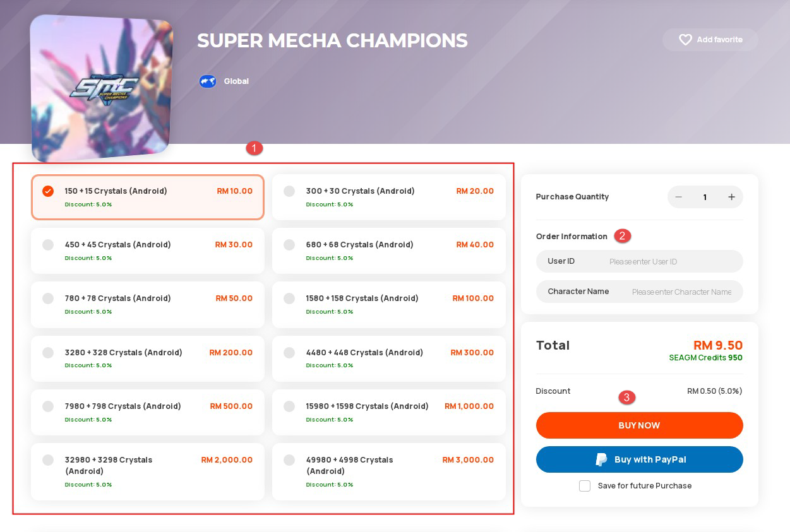Pick the 15980 + 1598 Crystals option
This screenshot has height=532, width=790.
click(389, 413)
